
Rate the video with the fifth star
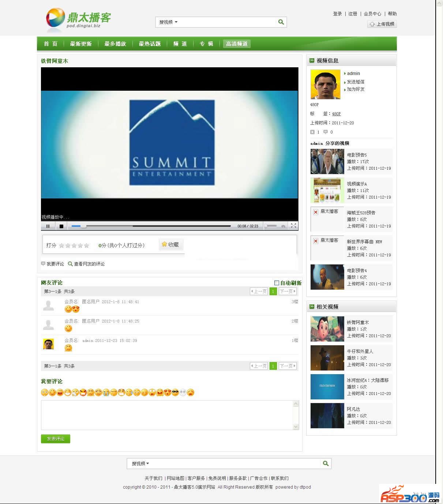tap(86, 245)
